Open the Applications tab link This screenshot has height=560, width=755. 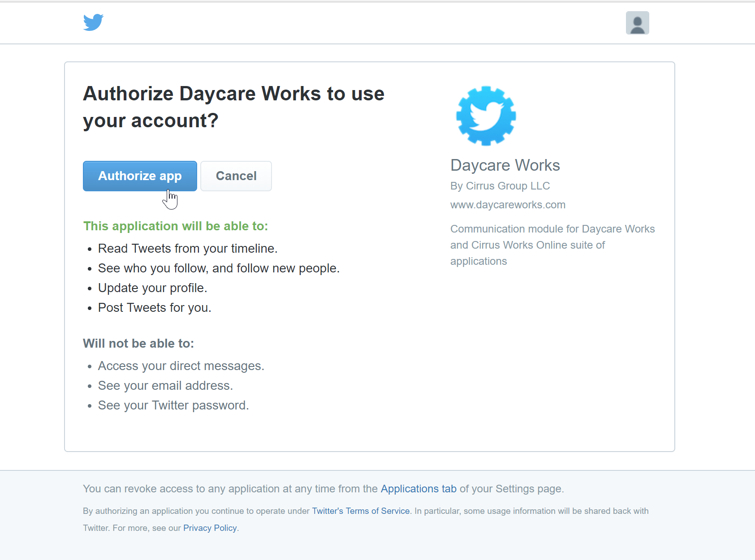(x=418, y=489)
